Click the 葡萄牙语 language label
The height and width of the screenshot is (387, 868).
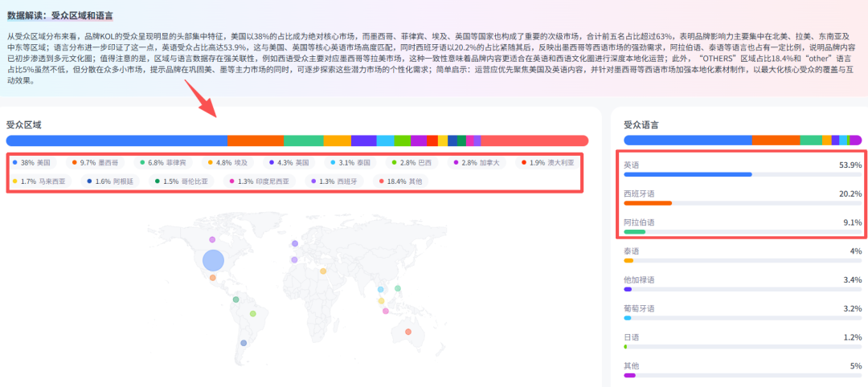tap(639, 308)
